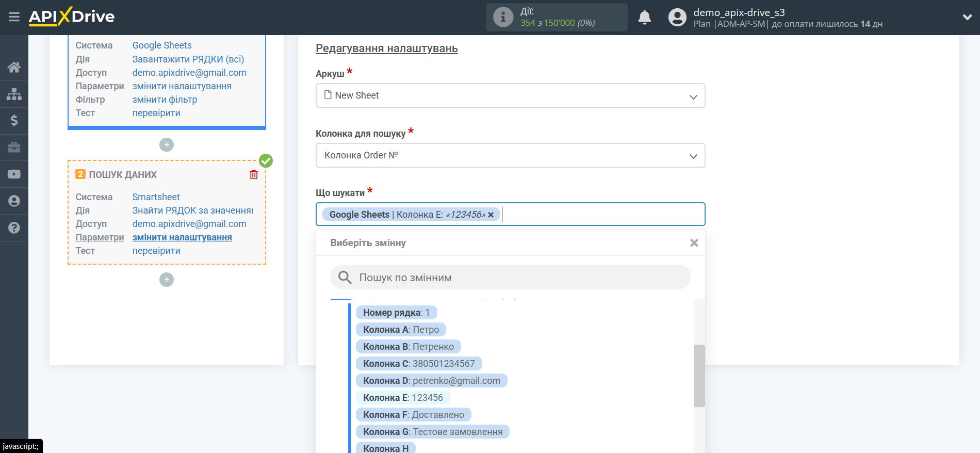
Task: Open the hamburger menu icon
Action: coord(14,17)
